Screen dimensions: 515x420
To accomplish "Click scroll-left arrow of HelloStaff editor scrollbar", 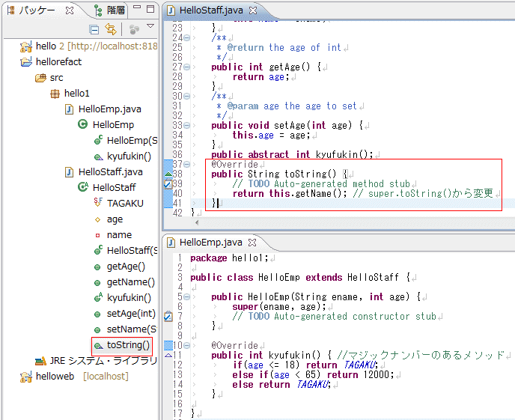I will (x=197, y=222).
